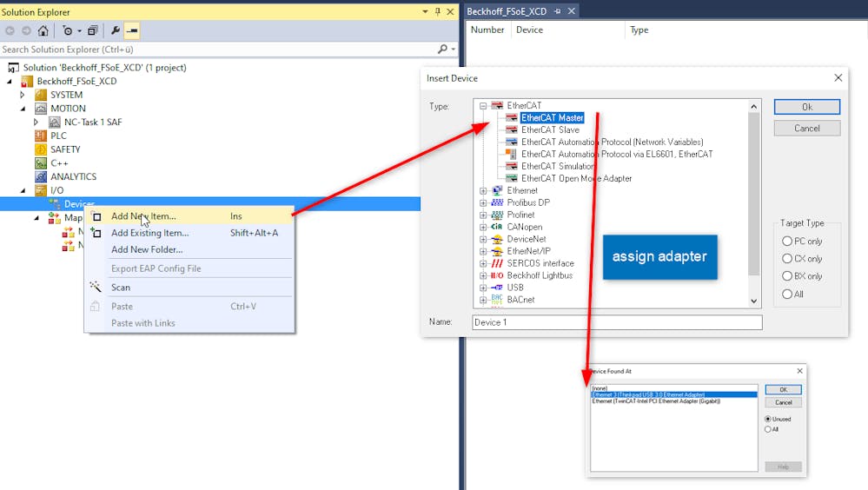Expand the Ethernet type group
868x490 pixels.
pos(483,190)
